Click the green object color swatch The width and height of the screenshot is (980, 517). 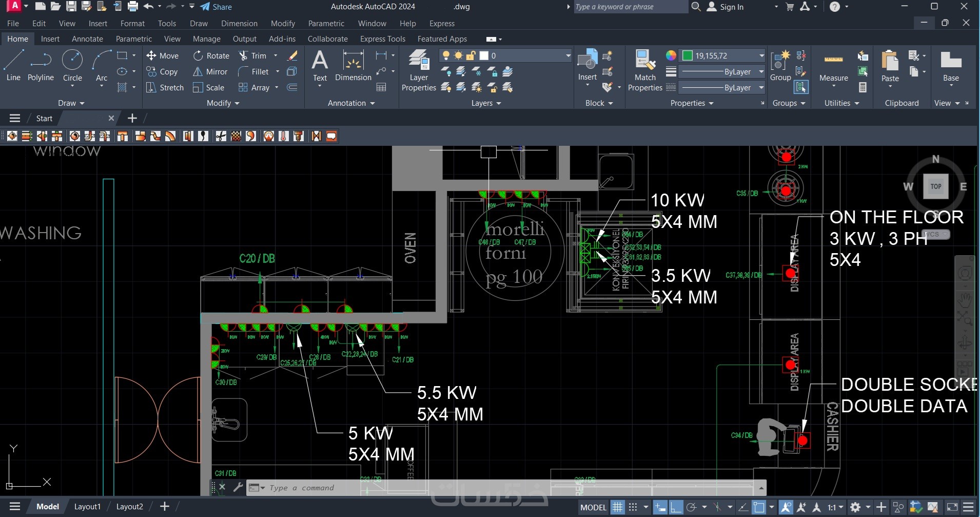pos(688,55)
